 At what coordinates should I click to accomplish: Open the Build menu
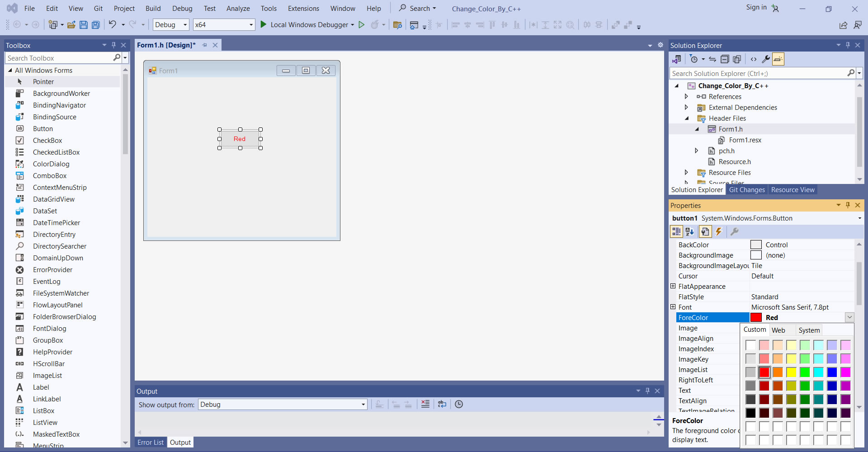click(153, 9)
